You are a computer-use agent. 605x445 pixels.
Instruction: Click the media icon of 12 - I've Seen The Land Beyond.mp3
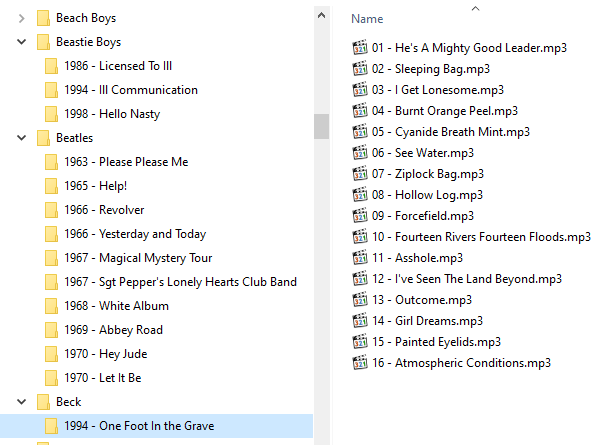pyautogui.click(x=360, y=279)
